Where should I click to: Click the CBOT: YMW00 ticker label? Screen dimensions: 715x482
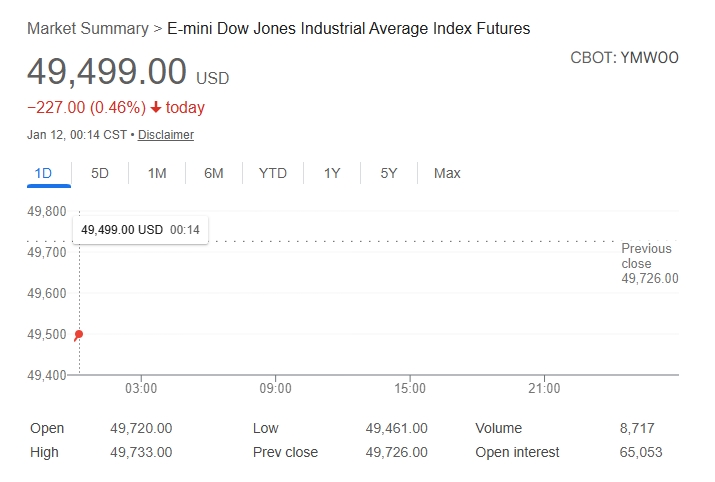click(x=624, y=58)
